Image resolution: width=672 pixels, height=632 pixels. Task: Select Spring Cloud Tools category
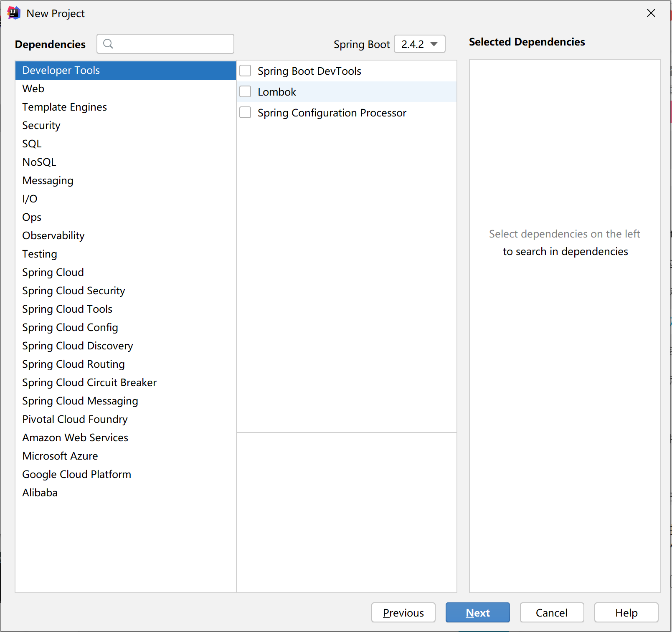tap(126, 309)
